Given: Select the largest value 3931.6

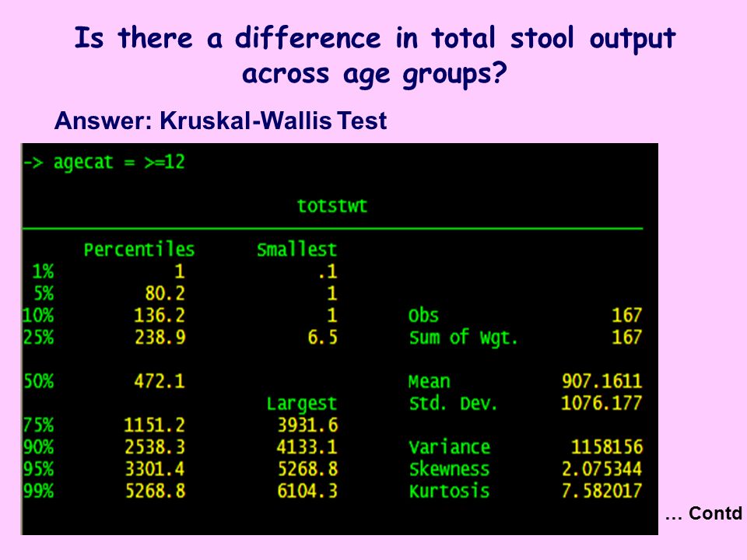Looking at the screenshot, I should [307, 425].
